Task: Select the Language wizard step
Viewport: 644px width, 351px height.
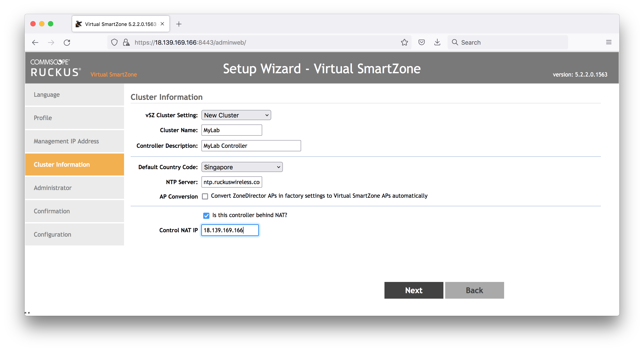Action: coord(75,95)
